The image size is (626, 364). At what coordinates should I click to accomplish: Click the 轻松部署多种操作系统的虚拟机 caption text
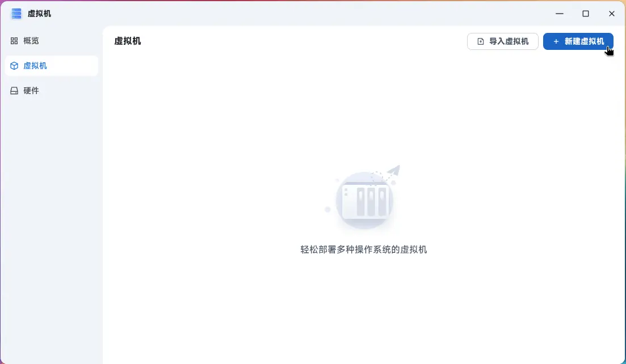coord(363,249)
